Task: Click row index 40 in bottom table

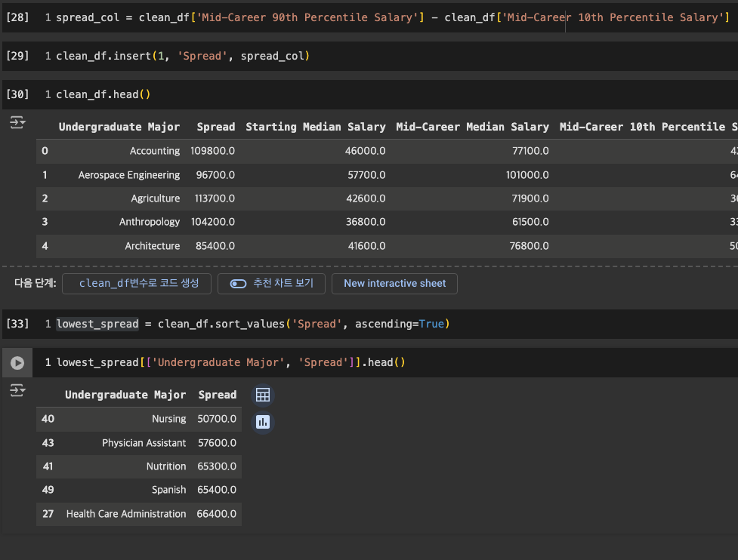Action: pyautogui.click(x=48, y=419)
